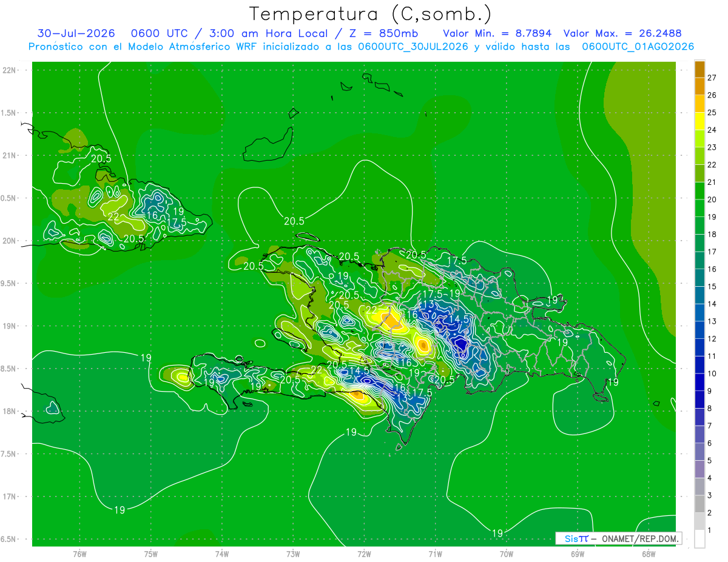The image size is (728, 562).
Task: Pick the white swatch below legend value 1
Action: tap(700, 539)
